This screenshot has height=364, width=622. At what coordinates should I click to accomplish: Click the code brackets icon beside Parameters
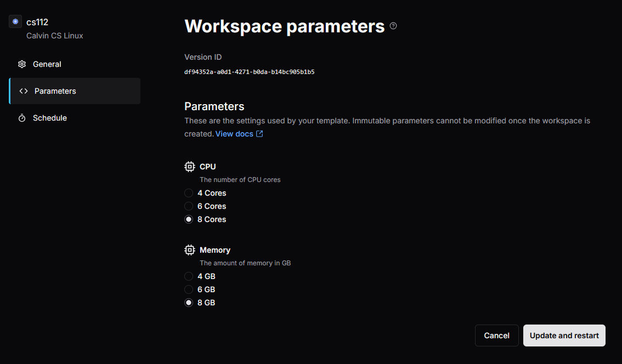tap(24, 91)
